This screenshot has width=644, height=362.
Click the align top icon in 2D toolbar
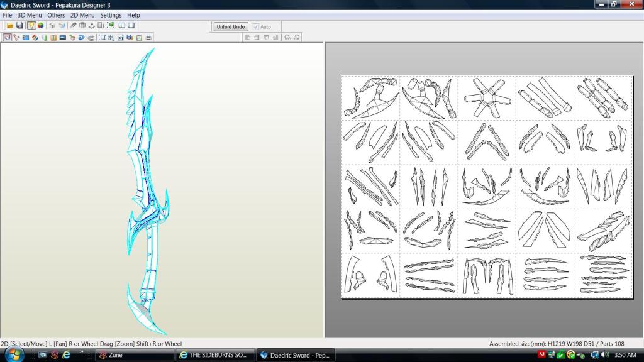coord(266,37)
